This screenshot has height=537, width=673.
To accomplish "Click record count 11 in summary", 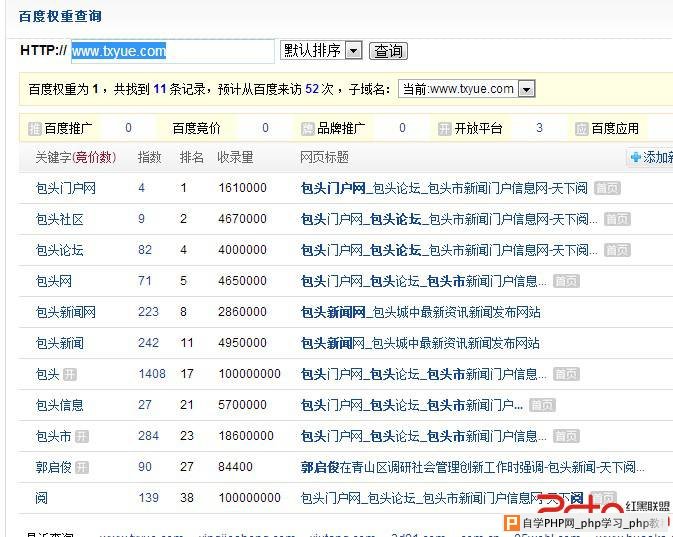I will (x=160, y=89).
